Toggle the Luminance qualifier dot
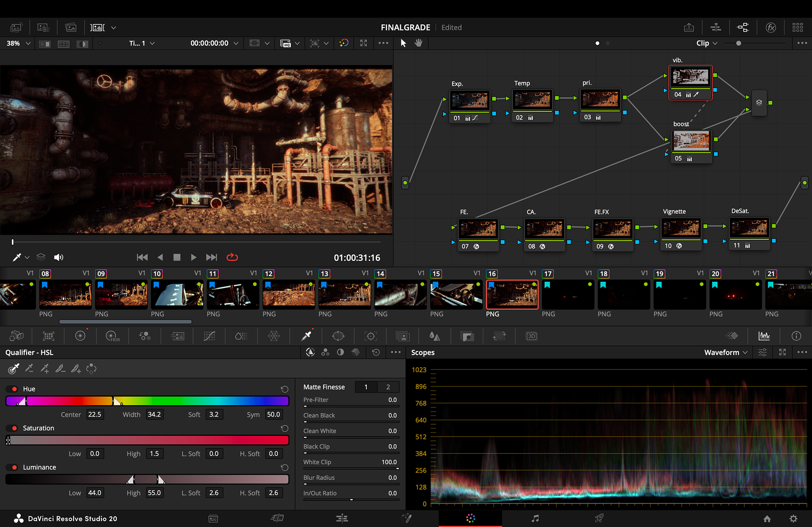The image size is (812, 527). click(x=14, y=467)
